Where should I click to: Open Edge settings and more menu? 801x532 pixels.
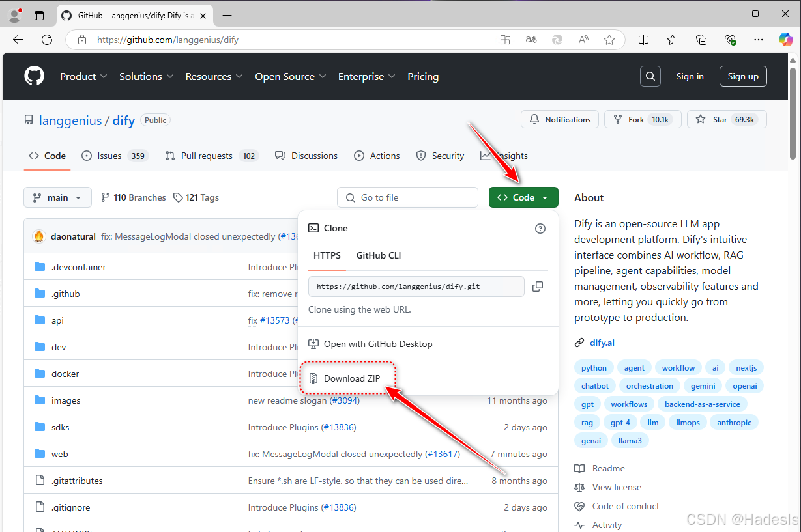tap(759, 40)
